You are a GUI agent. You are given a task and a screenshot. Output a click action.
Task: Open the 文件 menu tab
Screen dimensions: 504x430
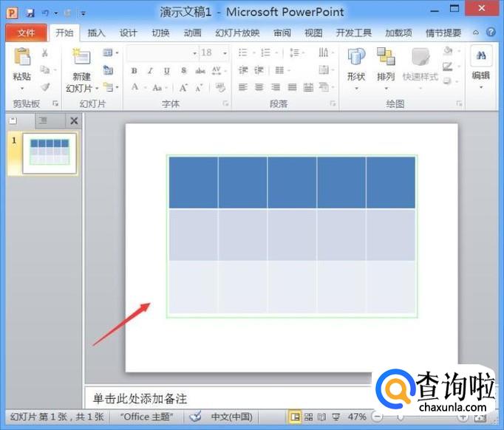coord(26,33)
